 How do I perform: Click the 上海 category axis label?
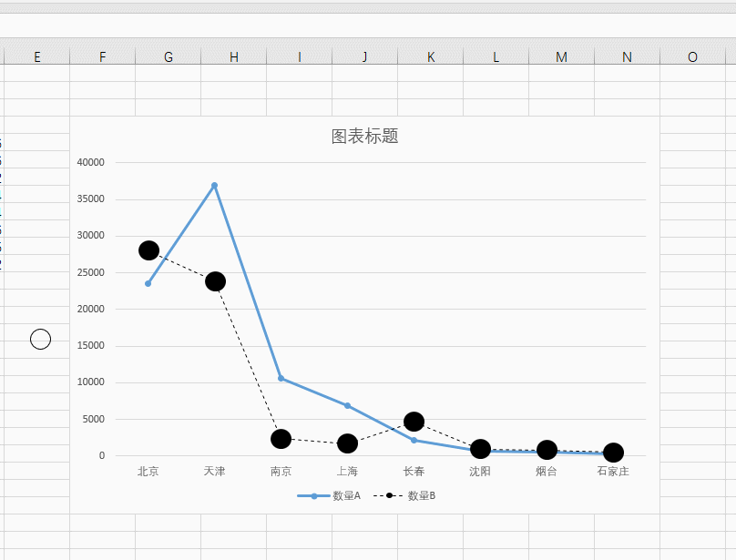348,472
